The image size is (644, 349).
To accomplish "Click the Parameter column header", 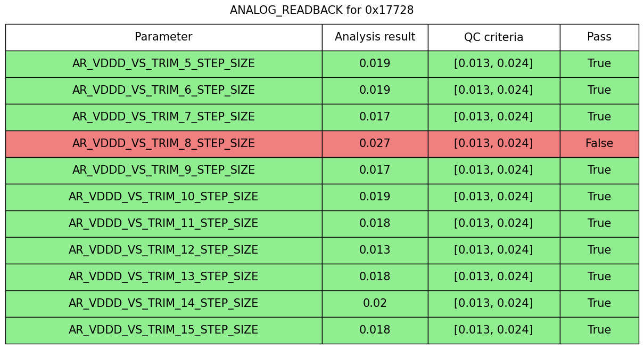I will click(x=163, y=37).
